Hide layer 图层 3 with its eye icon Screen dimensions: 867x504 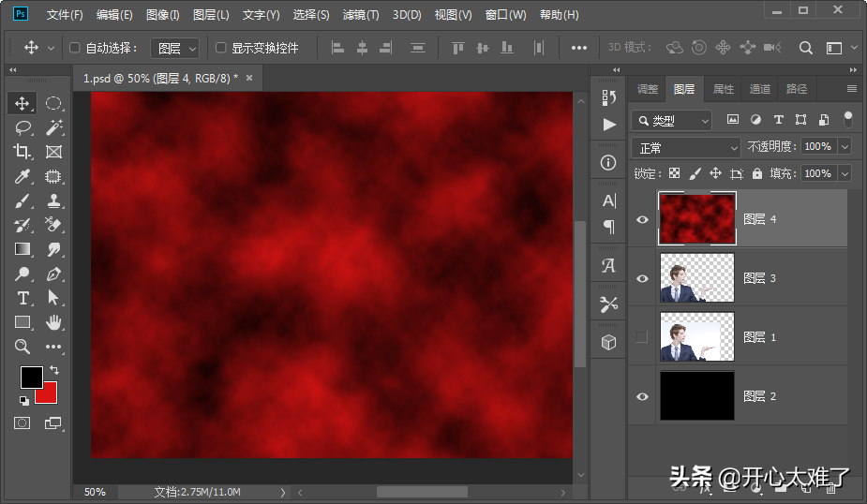click(642, 278)
